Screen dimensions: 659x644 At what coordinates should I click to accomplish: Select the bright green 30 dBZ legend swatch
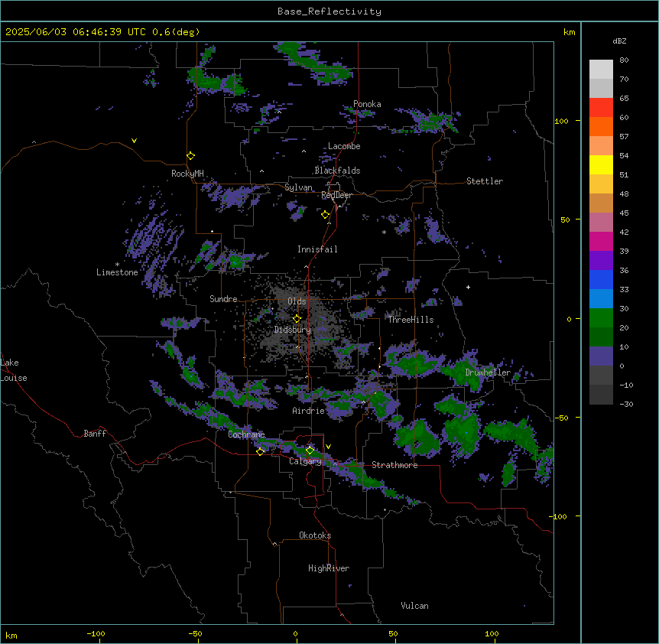point(601,318)
